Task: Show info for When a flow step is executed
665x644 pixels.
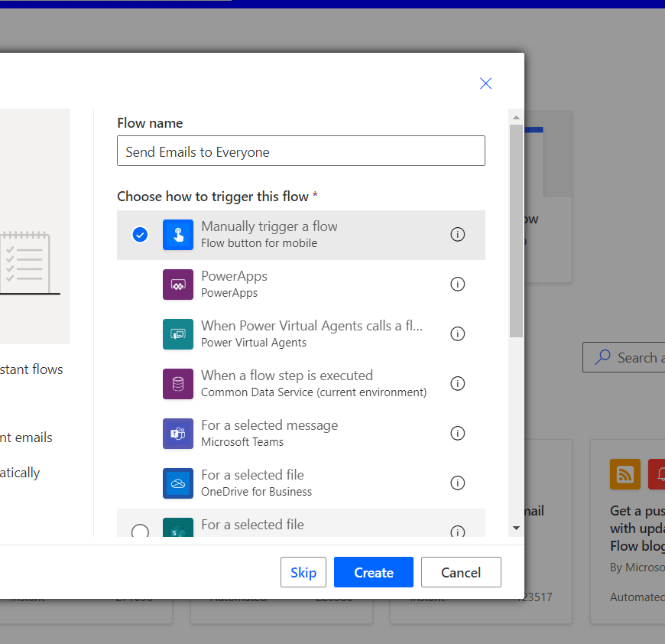Action: coord(458,383)
